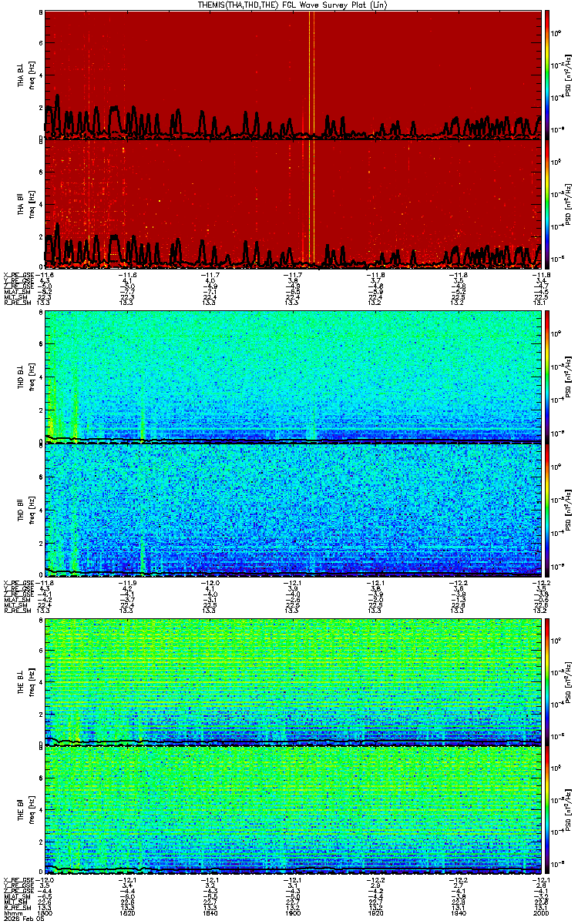Click the R_RE_SM label under the THE panels
This screenshot has width=578, height=924.
18,909
